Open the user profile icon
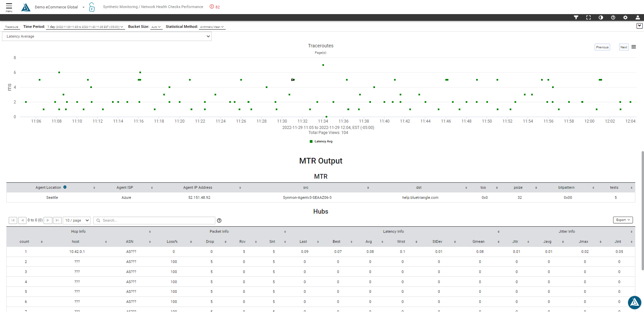 coord(638,17)
